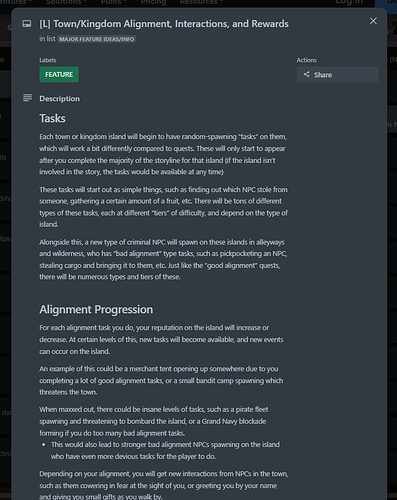The width and height of the screenshot is (397, 500).
Task: Open the Pricing item in the top bar
Action: click(153, 3)
